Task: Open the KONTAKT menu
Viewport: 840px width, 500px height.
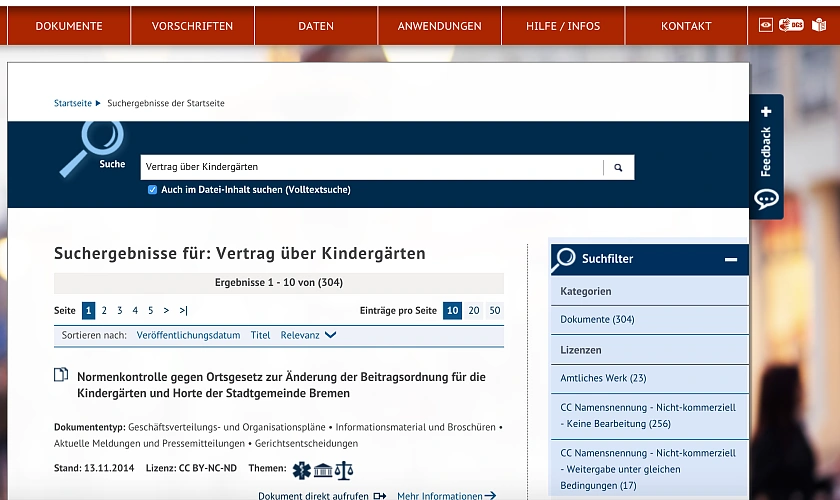Action: (x=686, y=26)
